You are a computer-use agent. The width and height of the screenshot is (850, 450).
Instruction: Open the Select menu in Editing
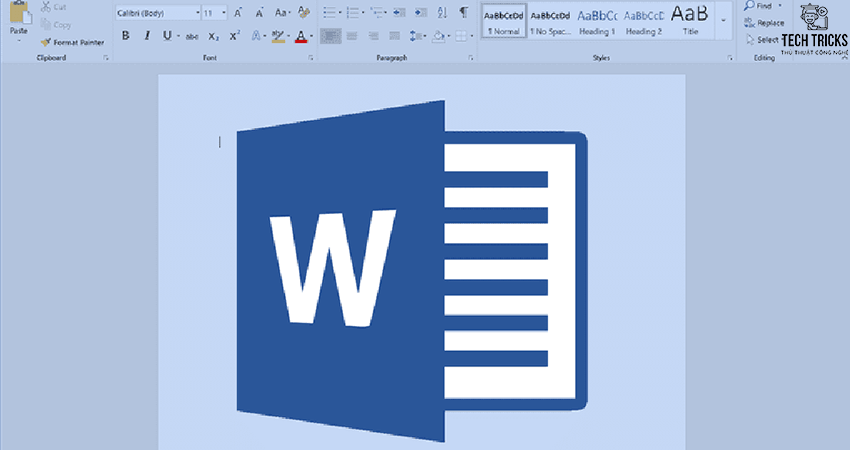(x=762, y=40)
